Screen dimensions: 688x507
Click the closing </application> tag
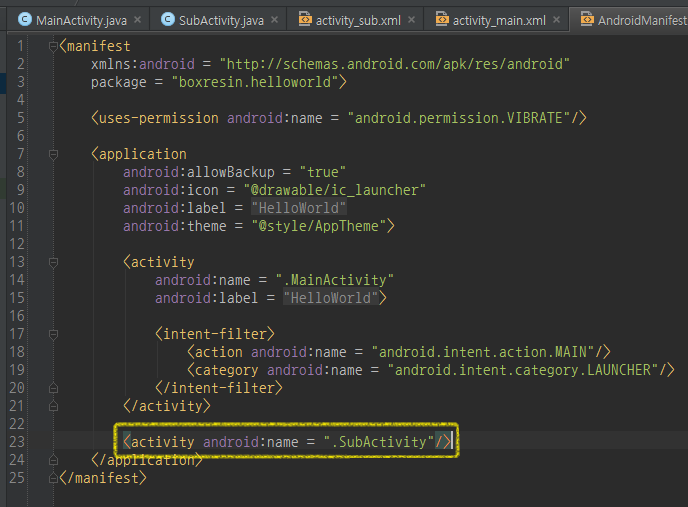[x=147, y=460]
